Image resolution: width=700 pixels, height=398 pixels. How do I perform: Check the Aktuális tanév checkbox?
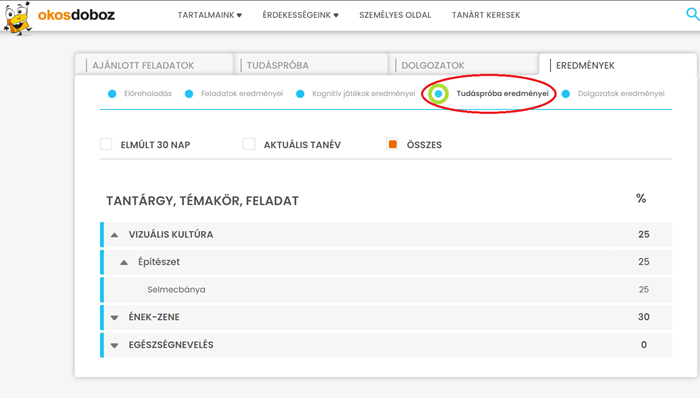[x=249, y=144]
